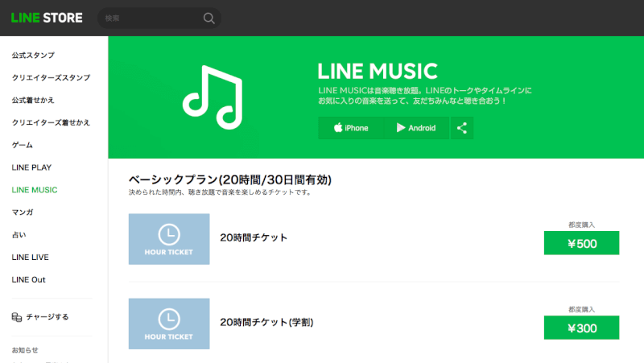The height and width of the screenshot is (363, 644).
Task: Click the student discount ticket thumbnail
Action: tap(169, 324)
